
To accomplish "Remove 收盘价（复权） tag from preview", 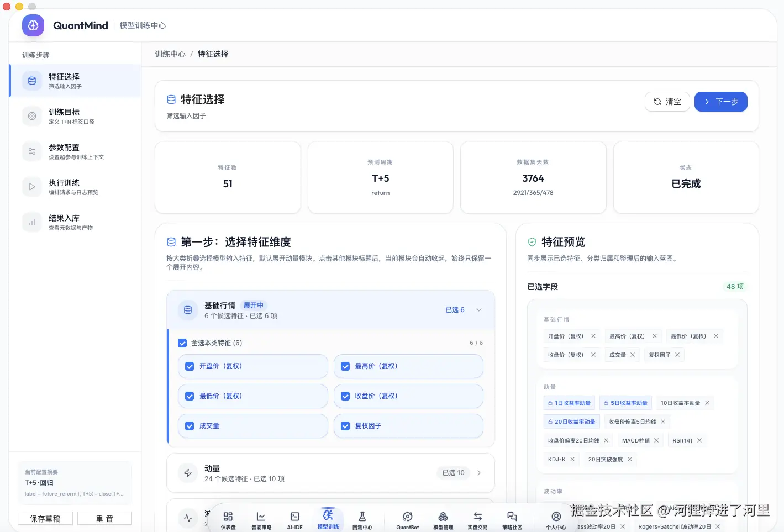I will [593, 355].
